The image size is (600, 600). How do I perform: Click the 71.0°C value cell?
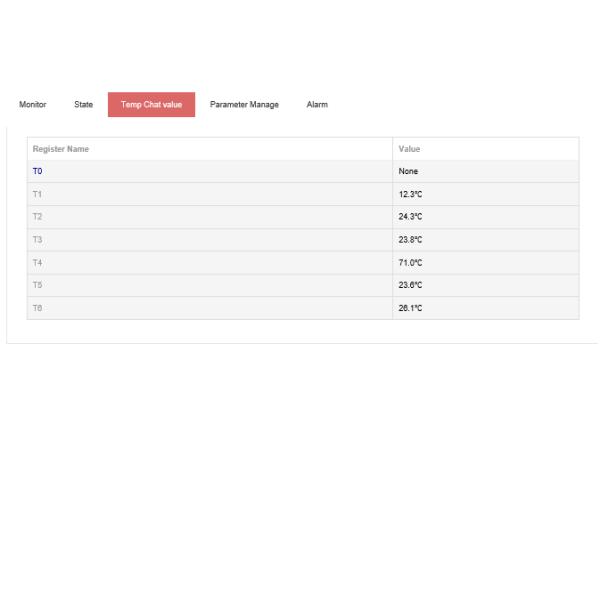[x=410, y=263]
